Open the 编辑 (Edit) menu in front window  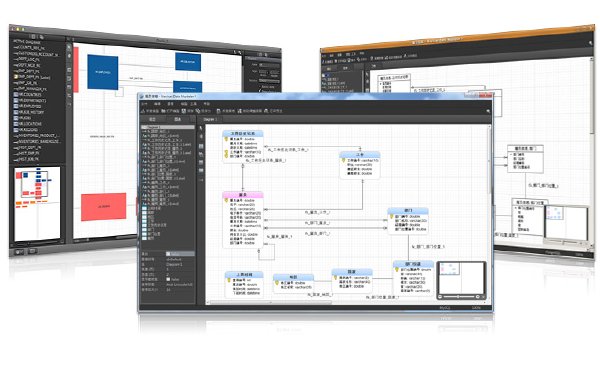click(x=157, y=104)
